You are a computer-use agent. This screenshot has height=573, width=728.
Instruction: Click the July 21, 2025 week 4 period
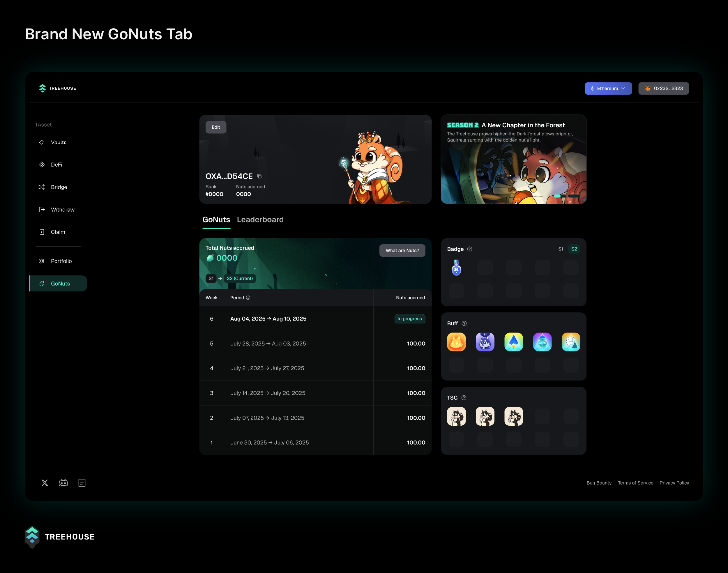pos(267,368)
